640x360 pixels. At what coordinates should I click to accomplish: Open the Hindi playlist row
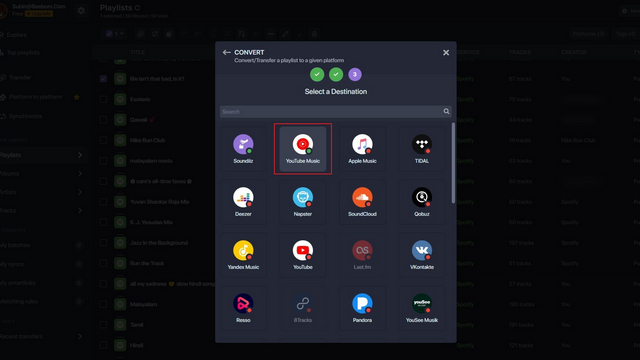[136, 345]
